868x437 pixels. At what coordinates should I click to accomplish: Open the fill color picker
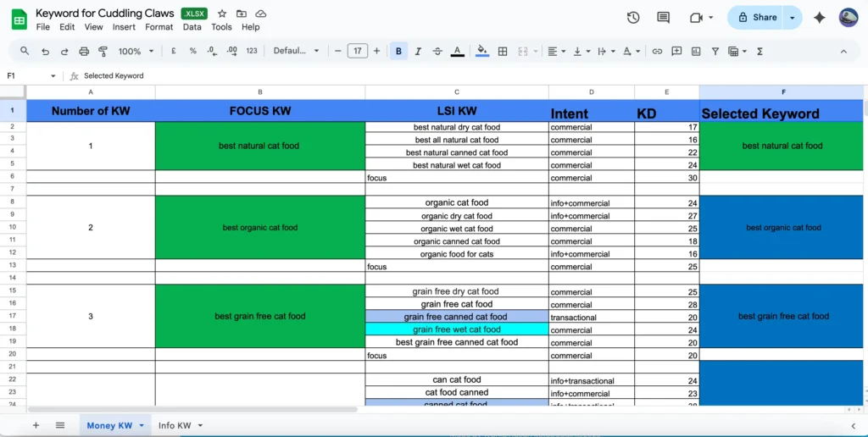(482, 52)
